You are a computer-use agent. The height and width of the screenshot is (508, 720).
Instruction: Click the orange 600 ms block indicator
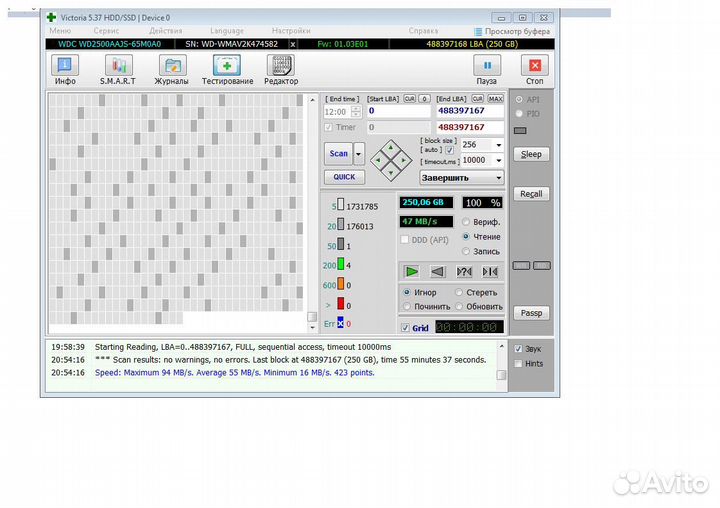click(341, 283)
